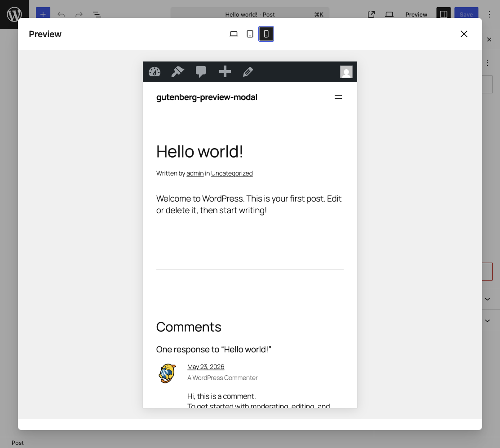
Task: Toggle the block inserter plus button
Action: pos(43,14)
